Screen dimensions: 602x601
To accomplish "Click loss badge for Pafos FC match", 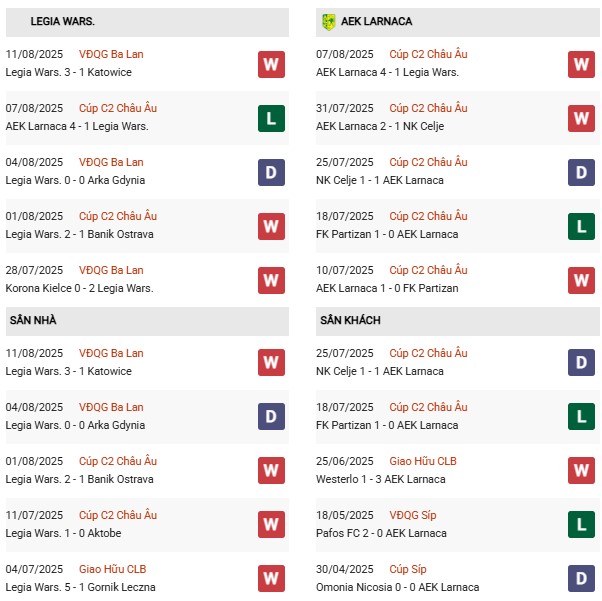I will [581, 524].
